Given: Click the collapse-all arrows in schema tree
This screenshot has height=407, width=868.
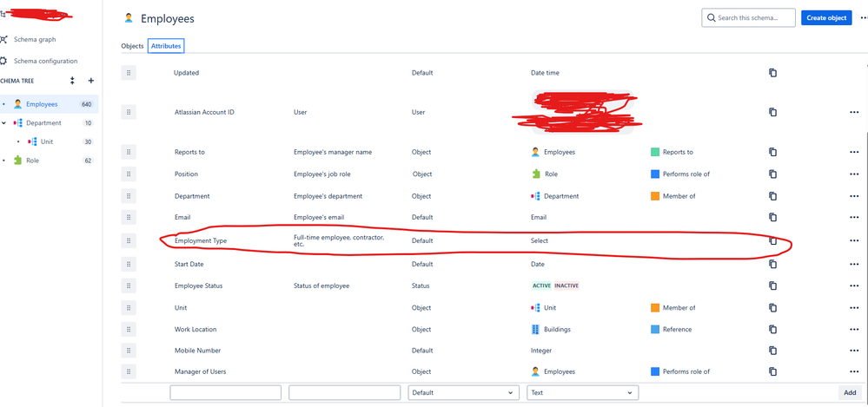Looking at the screenshot, I should tap(72, 81).
